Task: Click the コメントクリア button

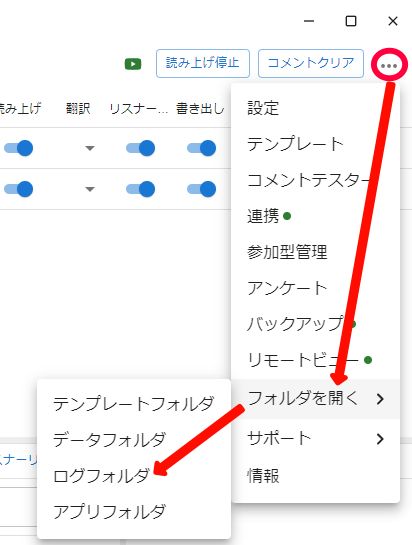Action: click(311, 63)
